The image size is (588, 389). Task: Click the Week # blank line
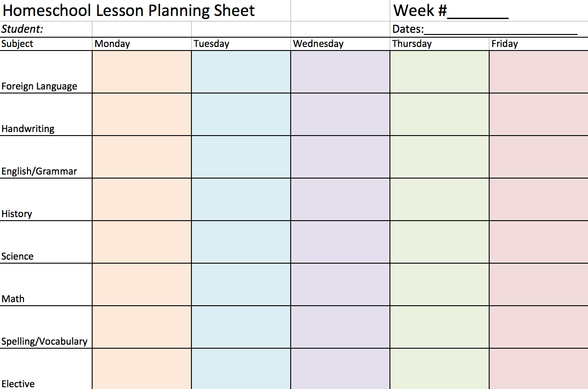coord(478,11)
